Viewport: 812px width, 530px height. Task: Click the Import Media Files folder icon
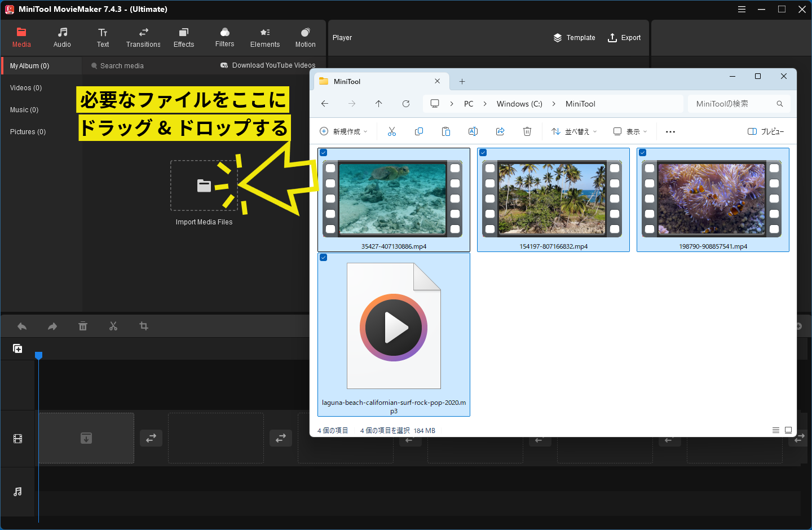click(204, 185)
